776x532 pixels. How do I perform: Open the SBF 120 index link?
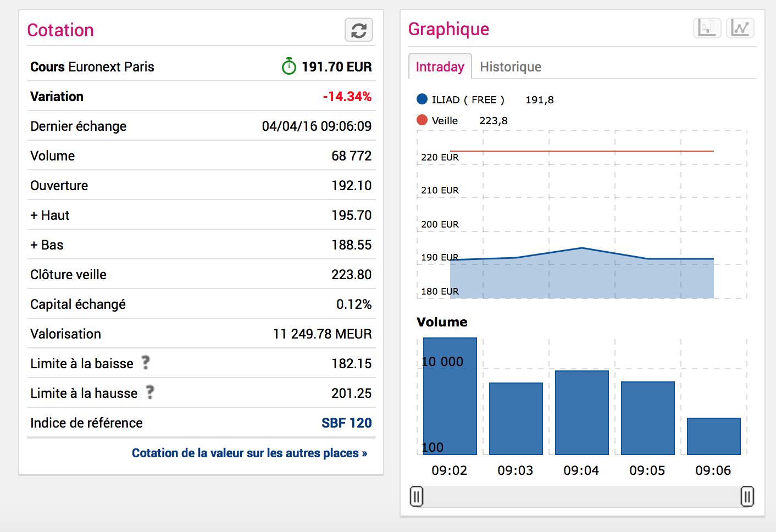click(x=346, y=423)
